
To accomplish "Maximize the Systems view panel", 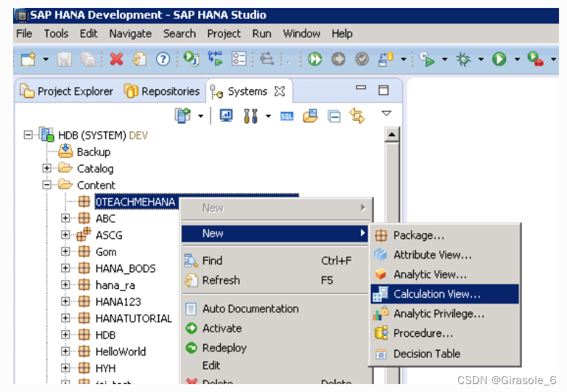I will [383, 90].
